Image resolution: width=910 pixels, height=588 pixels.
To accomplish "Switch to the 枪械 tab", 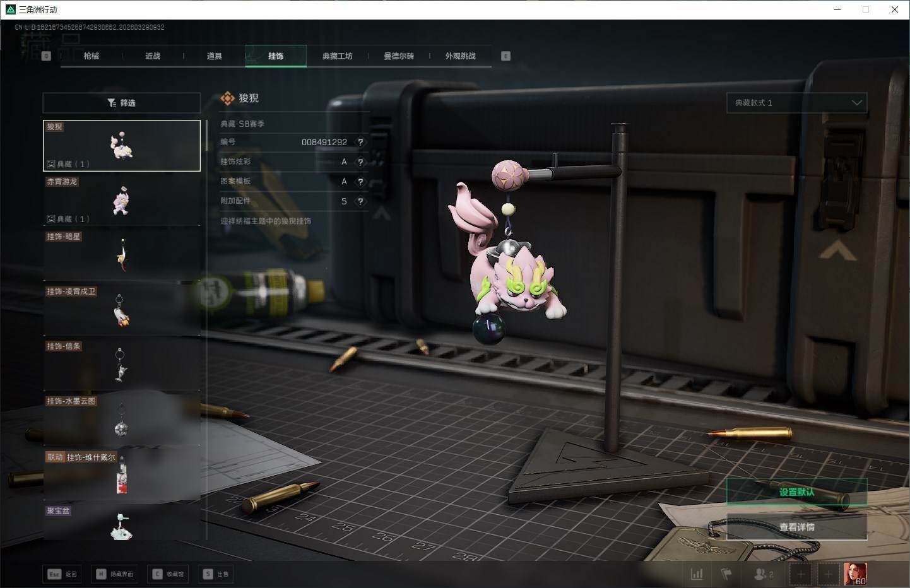I will pos(91,56).
